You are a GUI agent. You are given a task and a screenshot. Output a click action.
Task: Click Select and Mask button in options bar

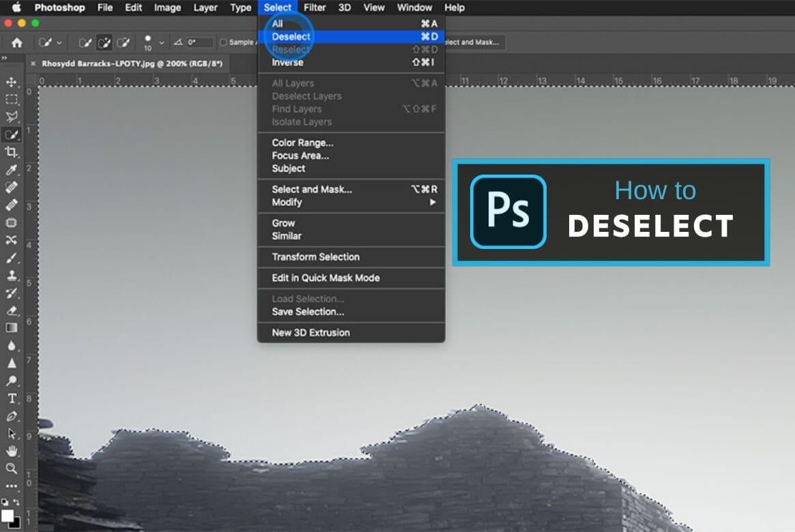point(474,42)
